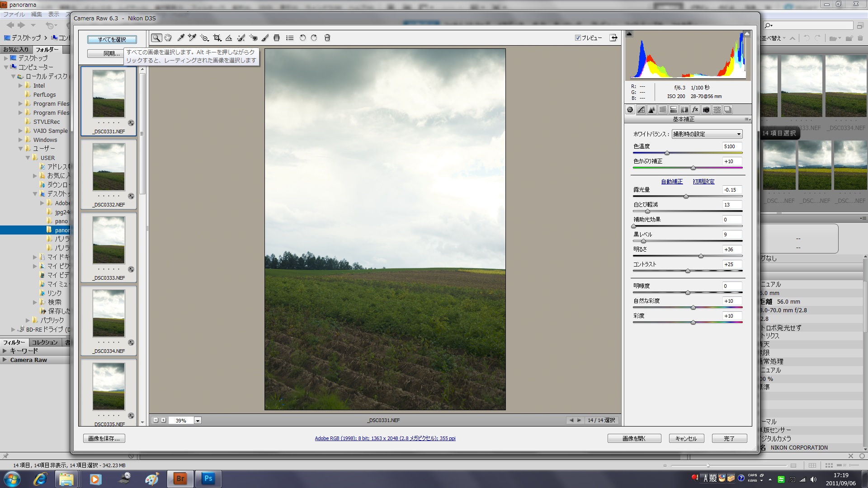Open the zoom level dropdown
The image size is (868, 488).
click(x=198, y=421)
